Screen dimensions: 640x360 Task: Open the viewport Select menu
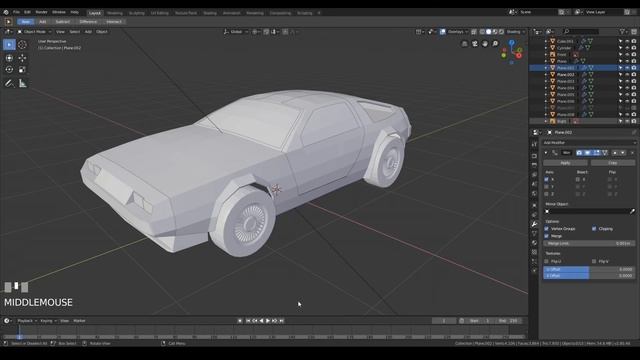click(75, 32)
